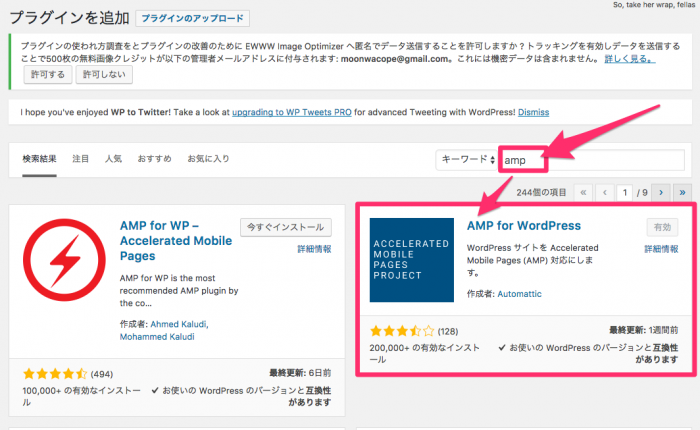Image resolution: width=700 pixels, height=430 pixels.
Task: Click the 有効 active button on AMP for WordPress
Action: 662,227
